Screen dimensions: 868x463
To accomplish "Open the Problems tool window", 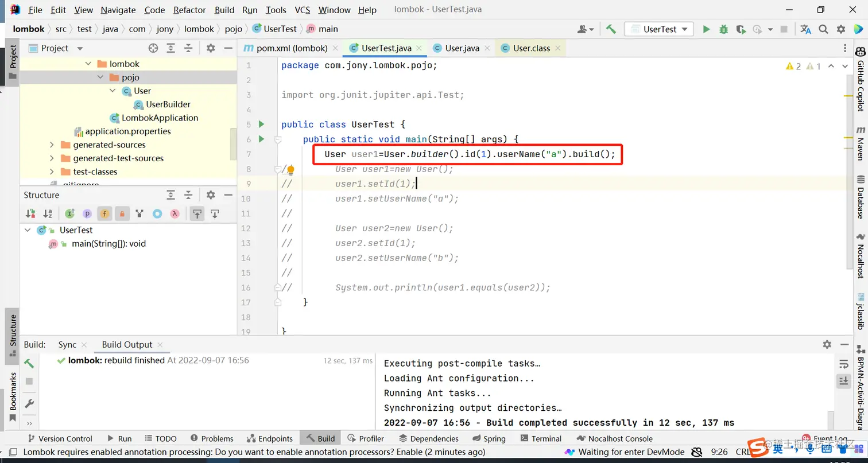I will (x=212, y=438).
